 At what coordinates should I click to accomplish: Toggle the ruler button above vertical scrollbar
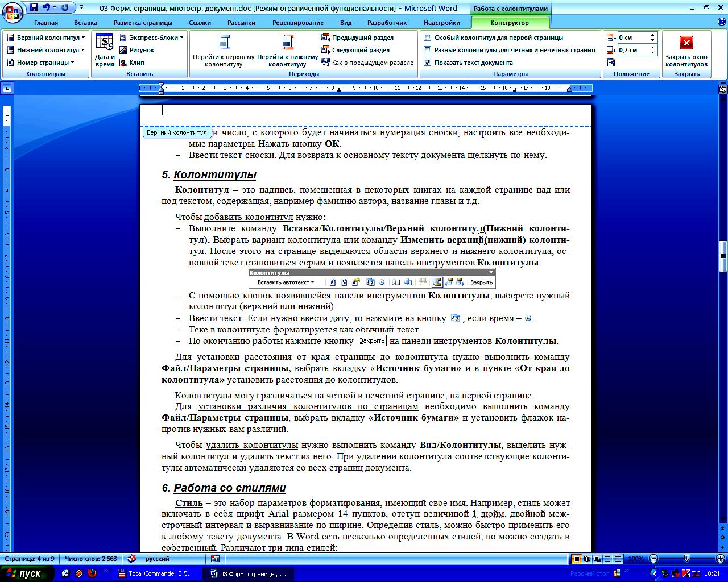click(723, 89)
